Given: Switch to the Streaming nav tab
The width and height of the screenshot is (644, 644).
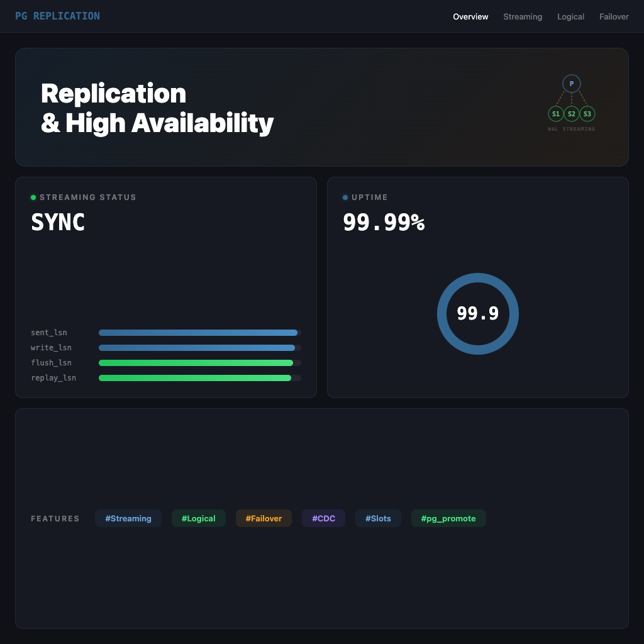Looking at the screenshot, I should (523, 17).
